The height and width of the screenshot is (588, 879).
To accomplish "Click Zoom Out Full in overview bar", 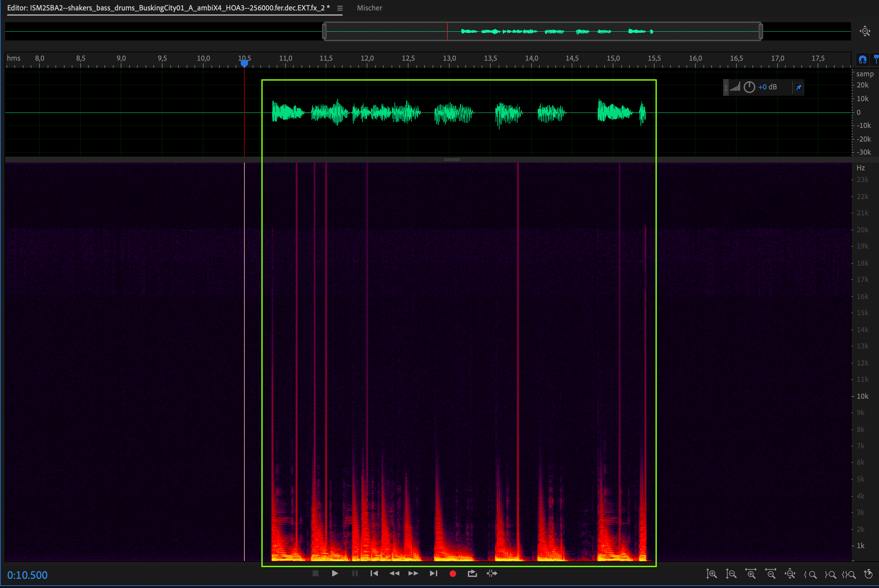I will click(865, 31).
